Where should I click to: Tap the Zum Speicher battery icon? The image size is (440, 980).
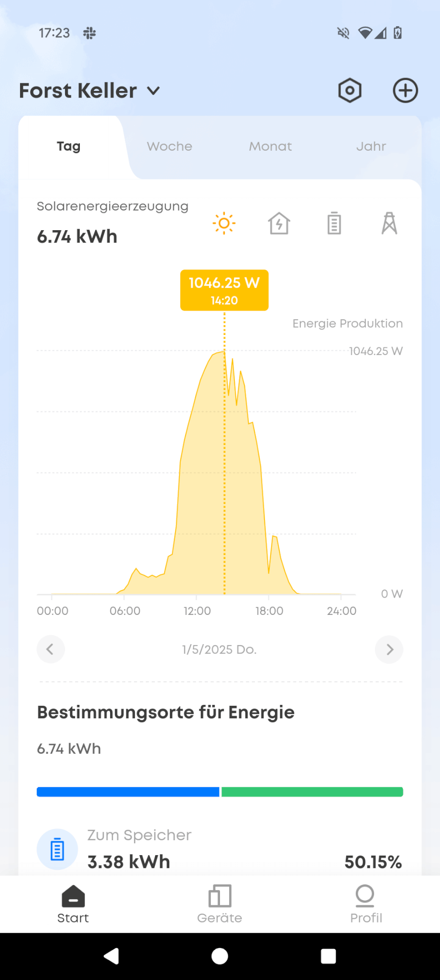[57, 849]
